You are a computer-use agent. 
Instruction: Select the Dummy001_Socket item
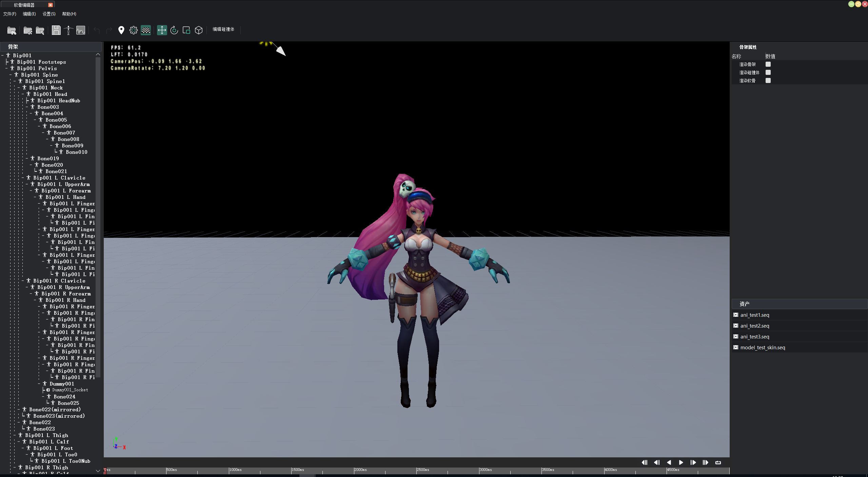coord(70,390)
